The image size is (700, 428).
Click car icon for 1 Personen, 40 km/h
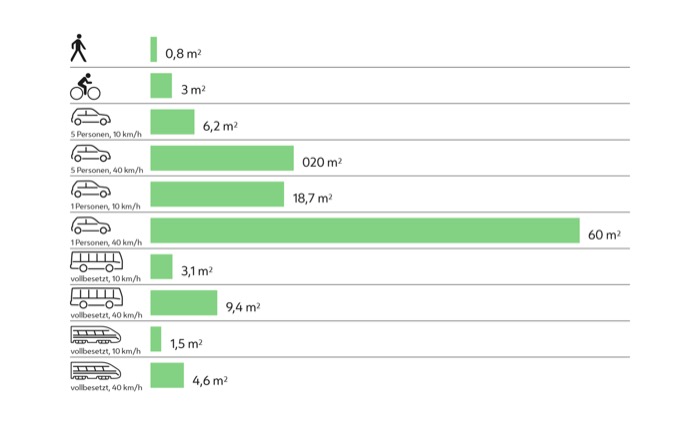(x=89, y=226)
